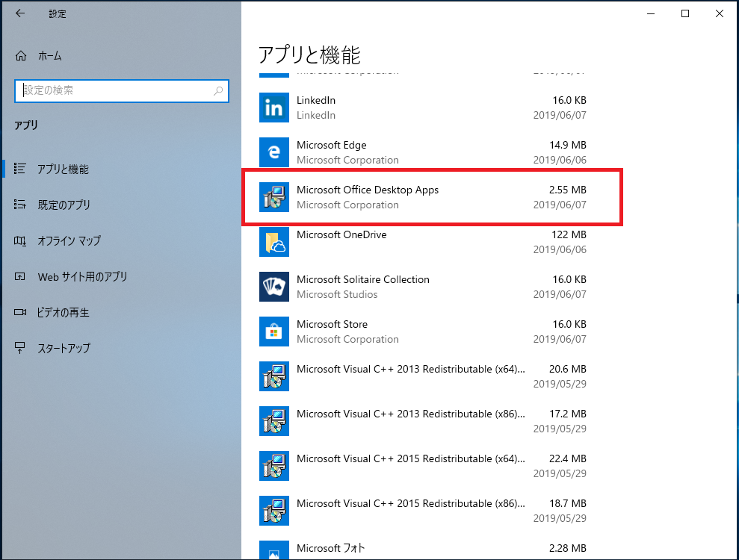Screen dimensions: 739x560
Task: Open the 既定のアプリ page
Action: pyautogui.click(x=122, y=205)
